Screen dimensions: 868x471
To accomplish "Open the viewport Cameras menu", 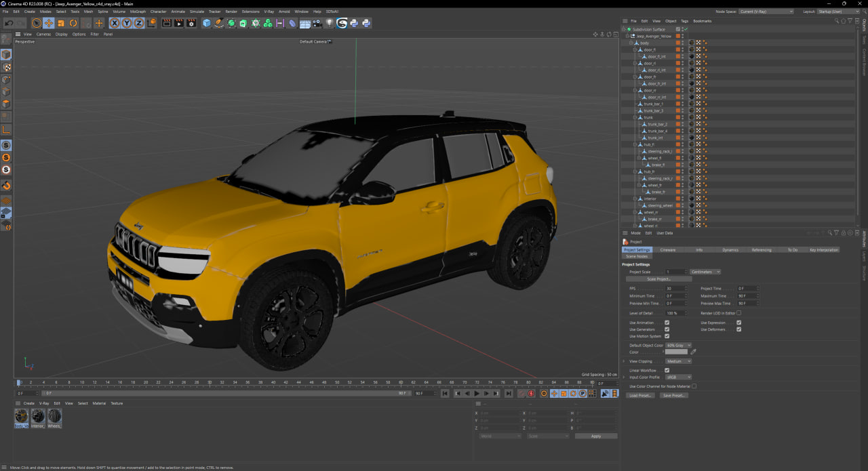I will coord(43,34).
